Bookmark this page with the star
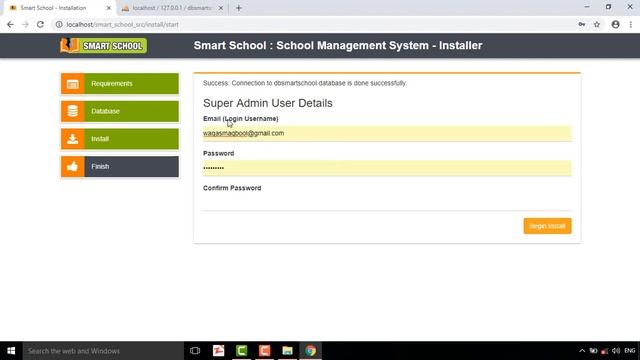Image resolution: width=640 pixels, height=360 pixels. coord(597,24)
